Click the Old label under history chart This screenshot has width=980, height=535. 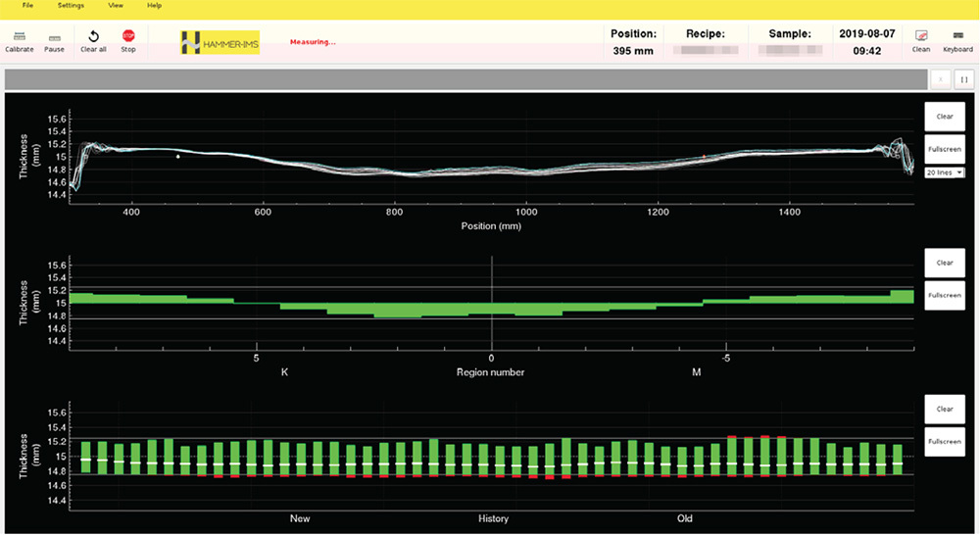pos(684,518)
